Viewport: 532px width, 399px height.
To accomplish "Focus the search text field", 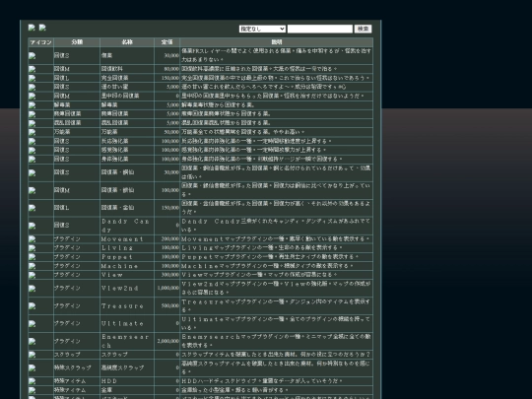I will [x=320, y=29].
